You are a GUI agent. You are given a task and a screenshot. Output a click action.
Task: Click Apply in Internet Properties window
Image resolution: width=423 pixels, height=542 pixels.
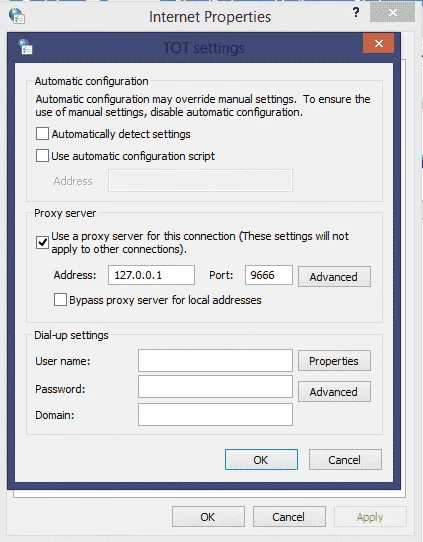tap(370, 517)
